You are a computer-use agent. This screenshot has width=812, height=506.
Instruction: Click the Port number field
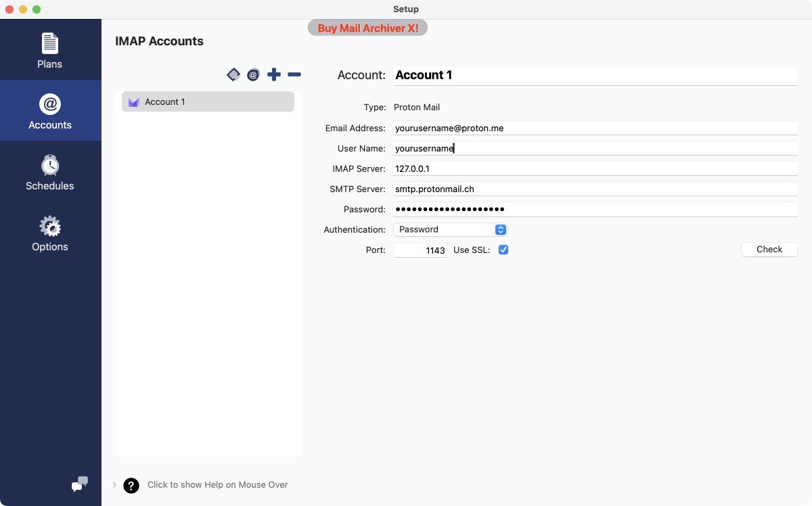(420, 250)
